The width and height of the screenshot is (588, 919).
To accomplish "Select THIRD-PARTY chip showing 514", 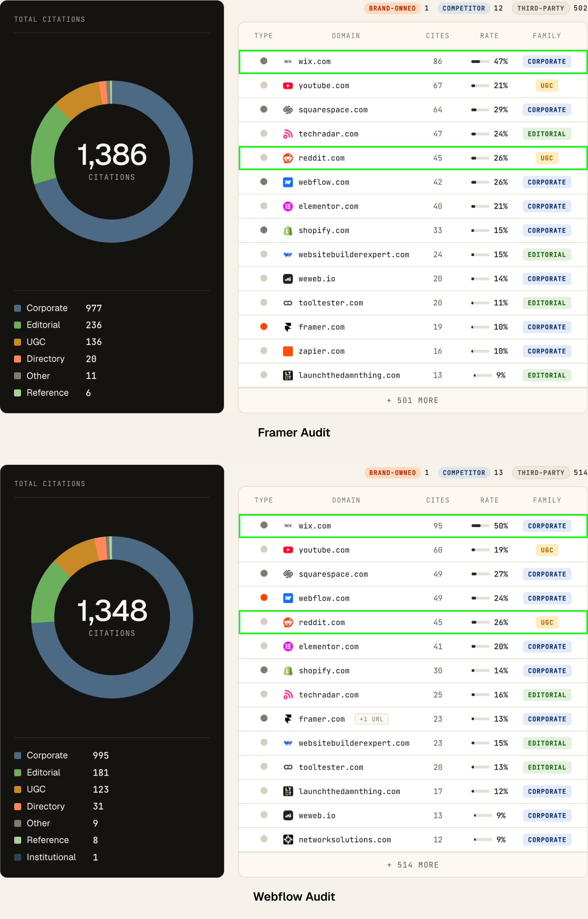I will pyautogui.click(x=541, y=473).
